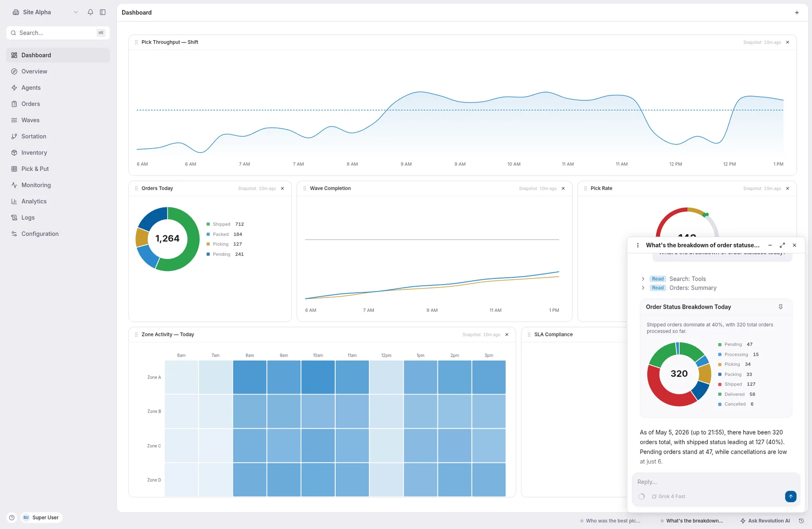Grab the Wave Completion drag handle

304,189
